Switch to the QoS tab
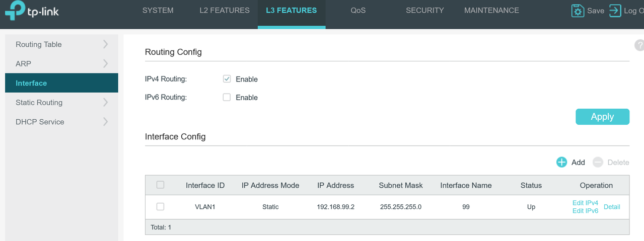 pyautogui.click(x=358, y=11)
